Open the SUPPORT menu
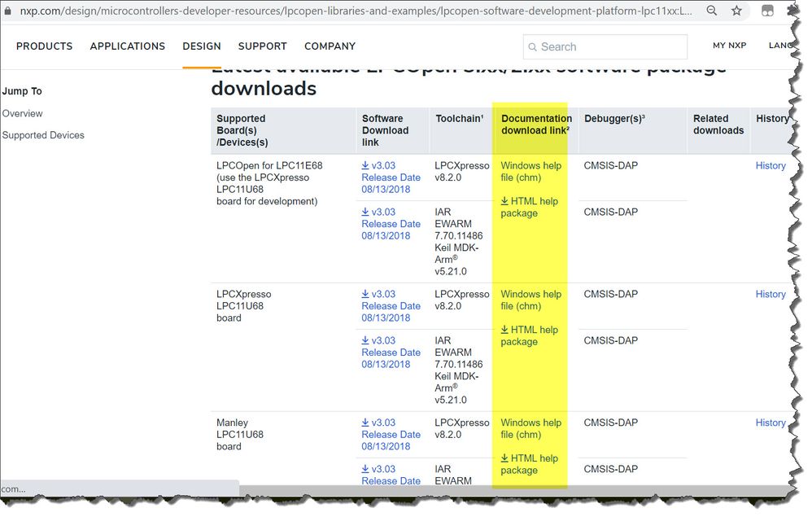Viewport: 812px width, 517px height. (x=263, y=46)
